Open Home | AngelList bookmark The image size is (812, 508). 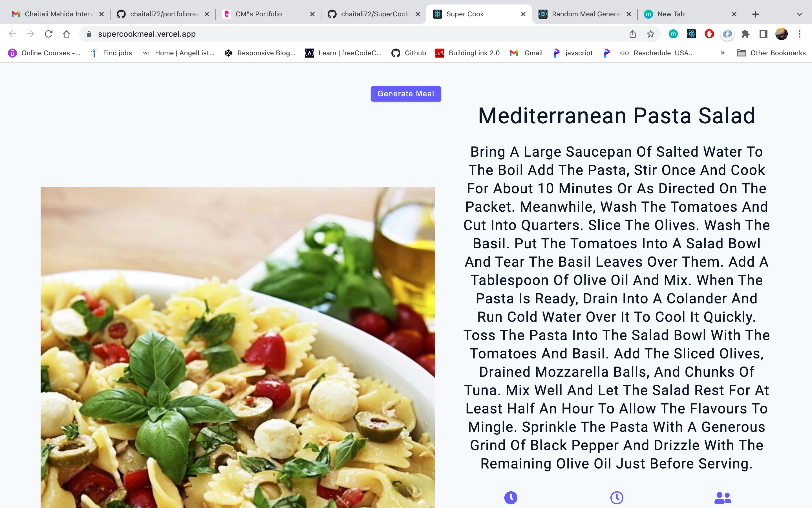[178, 53]
